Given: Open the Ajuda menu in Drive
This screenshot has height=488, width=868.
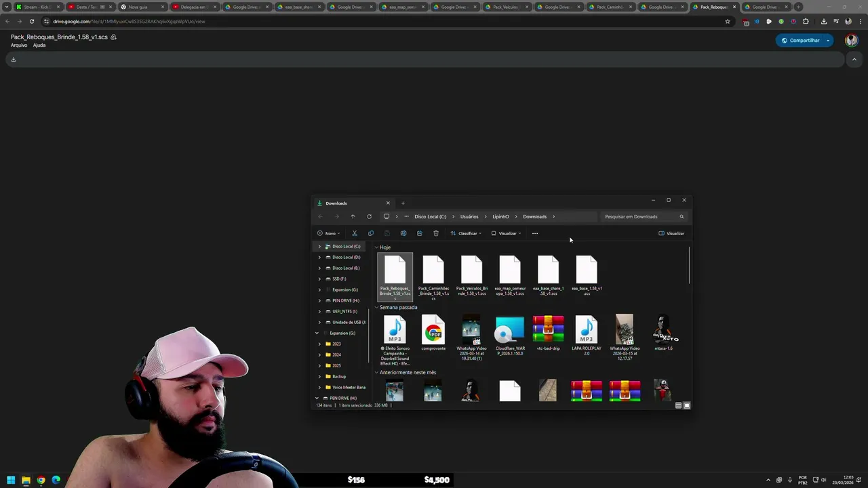Looking at the screenshot, I should coord(39,45).
